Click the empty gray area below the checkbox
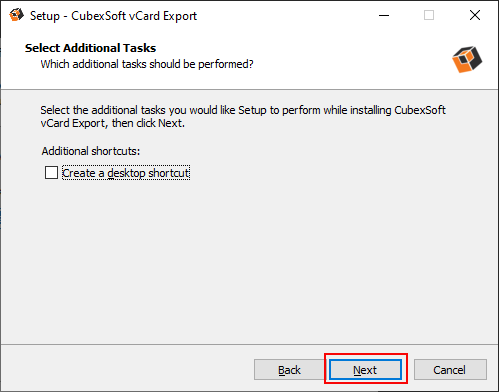Viewport: 499px width, 392px height. coord(249,260)
